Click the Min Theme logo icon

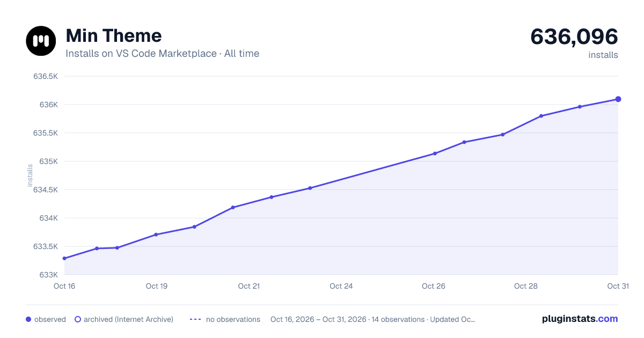click(41, 41)
